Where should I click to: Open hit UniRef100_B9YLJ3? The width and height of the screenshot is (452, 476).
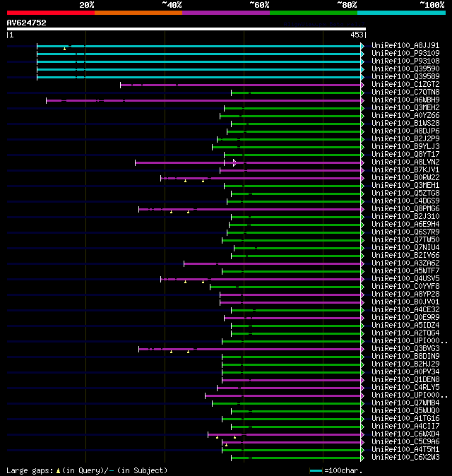click(x=405, y=147)
